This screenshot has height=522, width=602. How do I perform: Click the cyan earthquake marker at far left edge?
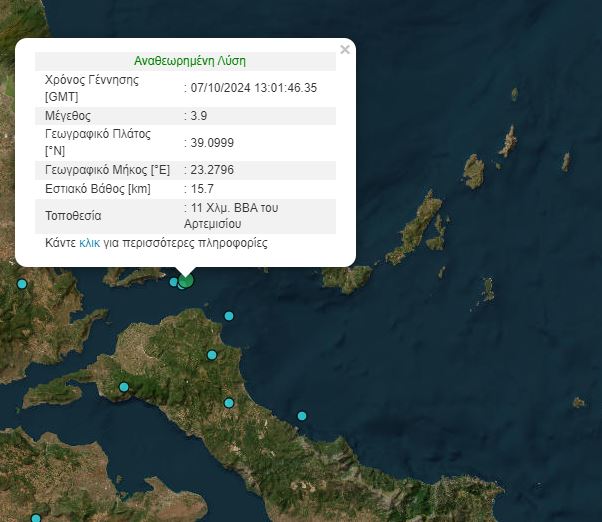tap(22, 284)
